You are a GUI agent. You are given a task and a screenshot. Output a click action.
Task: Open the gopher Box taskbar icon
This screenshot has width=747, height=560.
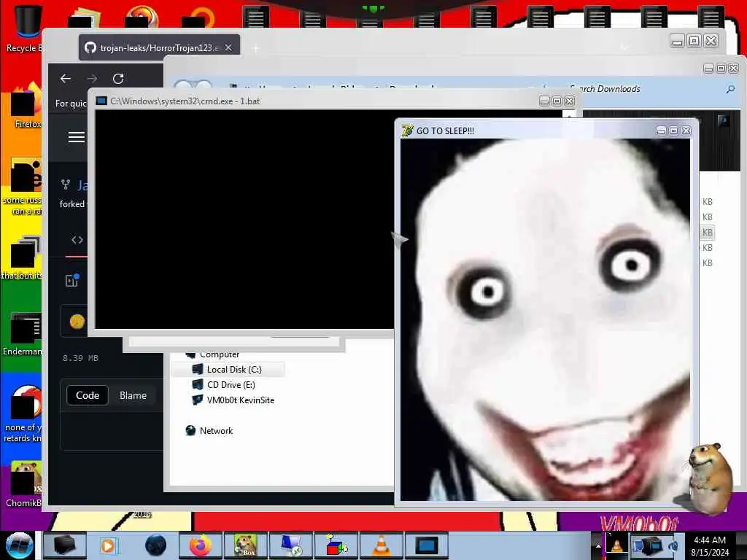click(x=245, y=545)
